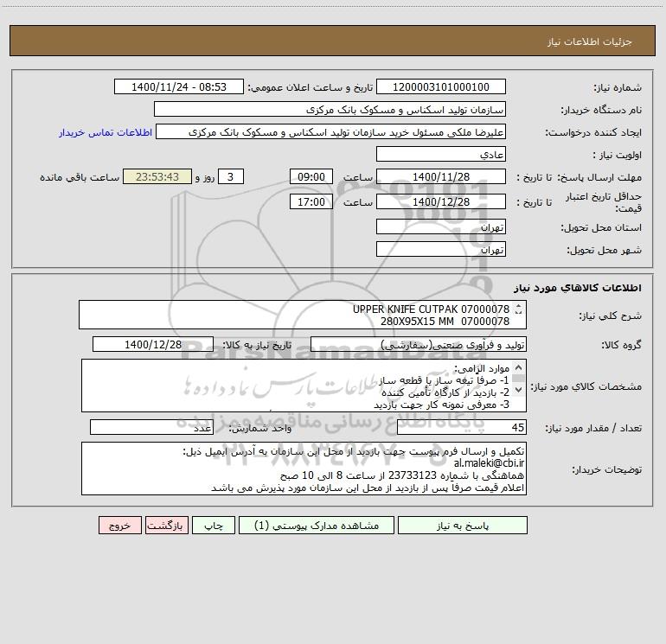666x644 pixels.
Task: Click the announcement date field 1400/11/24 - 08:53
Action: (x=179, y=86)
